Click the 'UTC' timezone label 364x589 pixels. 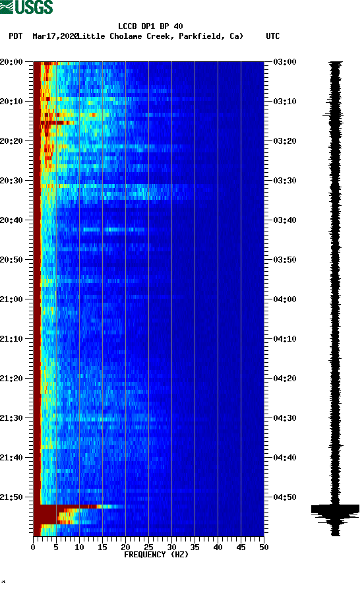coord(273,36)
